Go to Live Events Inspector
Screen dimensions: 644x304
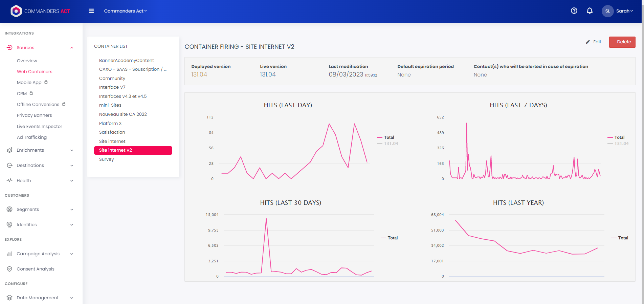click(x=39, y=126)
